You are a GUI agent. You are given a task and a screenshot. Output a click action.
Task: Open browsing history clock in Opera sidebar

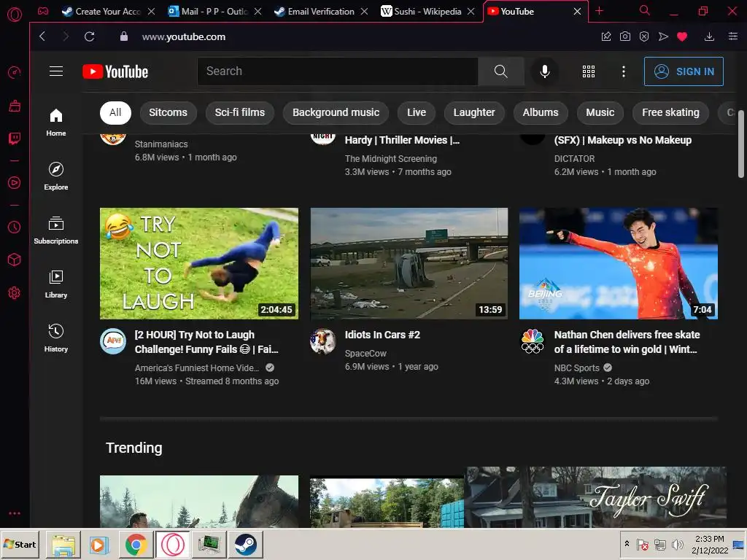(15, 227)
